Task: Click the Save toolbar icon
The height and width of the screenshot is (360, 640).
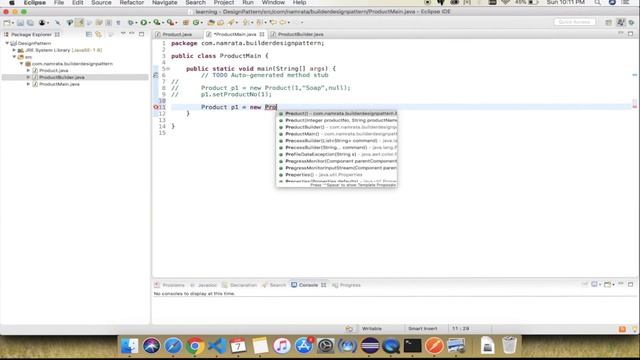Action: point(20,23)
